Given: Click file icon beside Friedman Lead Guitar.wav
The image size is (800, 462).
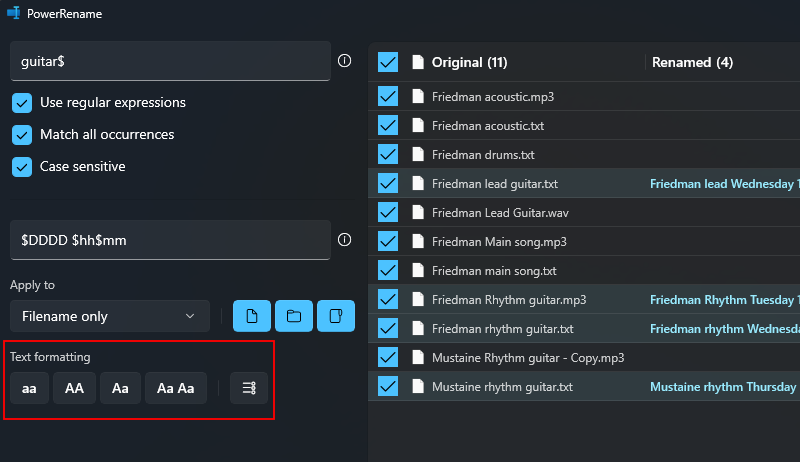Looking at the screenshot, I should (x=418, y=213).
